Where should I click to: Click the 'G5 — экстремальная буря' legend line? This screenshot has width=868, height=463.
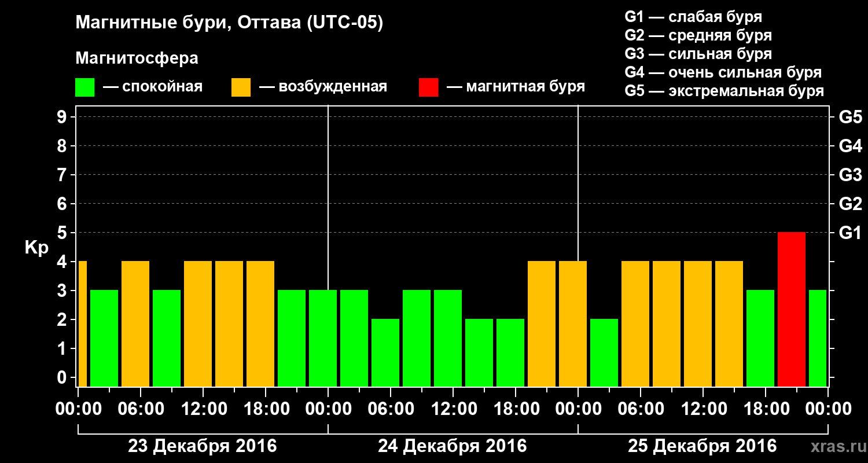[724, 91]
